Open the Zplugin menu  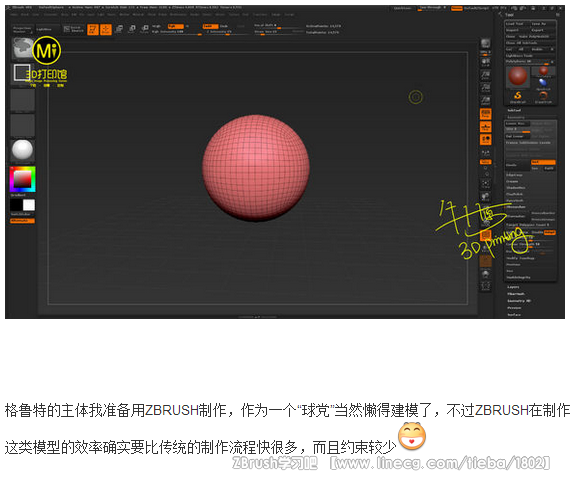tap(276, 15)
